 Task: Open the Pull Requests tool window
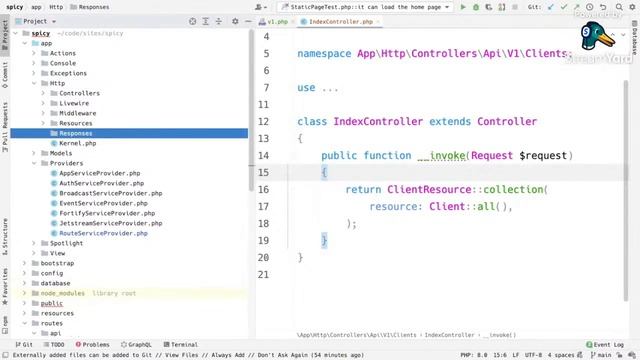5,127
